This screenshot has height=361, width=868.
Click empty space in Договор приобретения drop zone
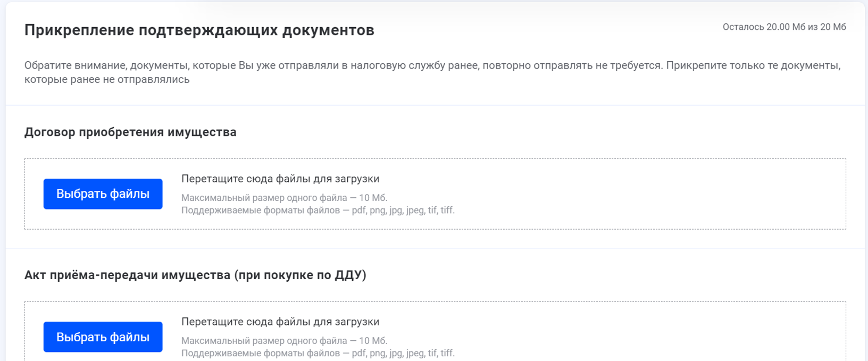(638, 194)
